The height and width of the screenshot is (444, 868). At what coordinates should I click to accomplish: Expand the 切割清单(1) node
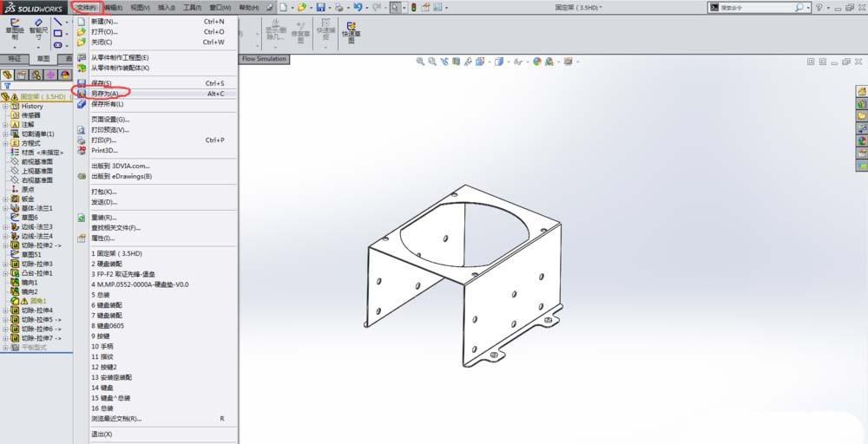[5, 134]
